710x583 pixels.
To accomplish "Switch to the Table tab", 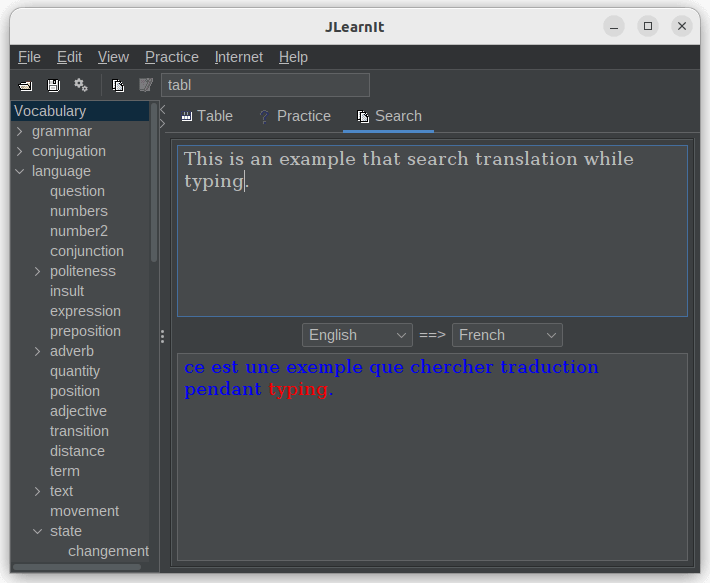I will click(x=207, y=116).
